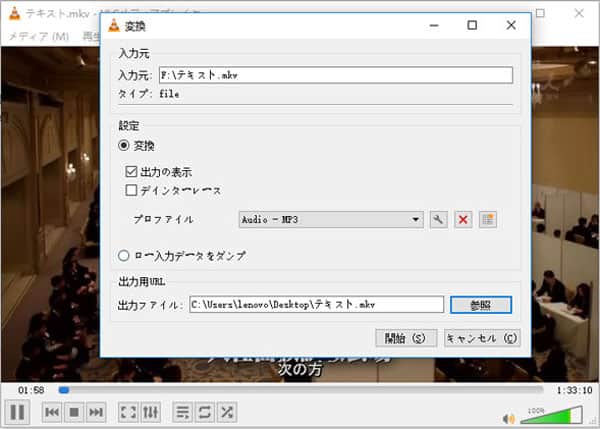Click the 参照 browse button
The image size is (600, 429).
[x=481, y=305]
